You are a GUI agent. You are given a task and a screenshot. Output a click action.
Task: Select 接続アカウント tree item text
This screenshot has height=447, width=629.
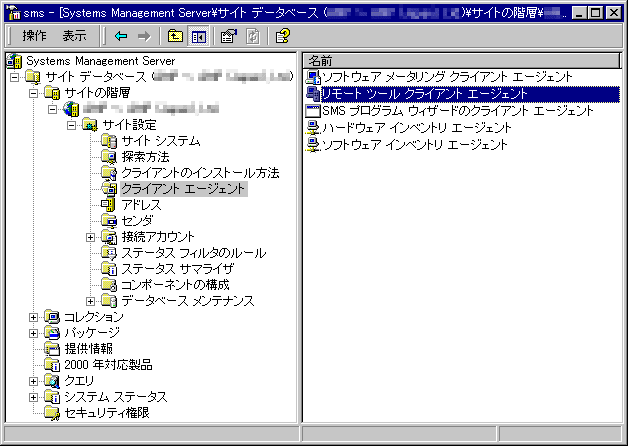158,237
